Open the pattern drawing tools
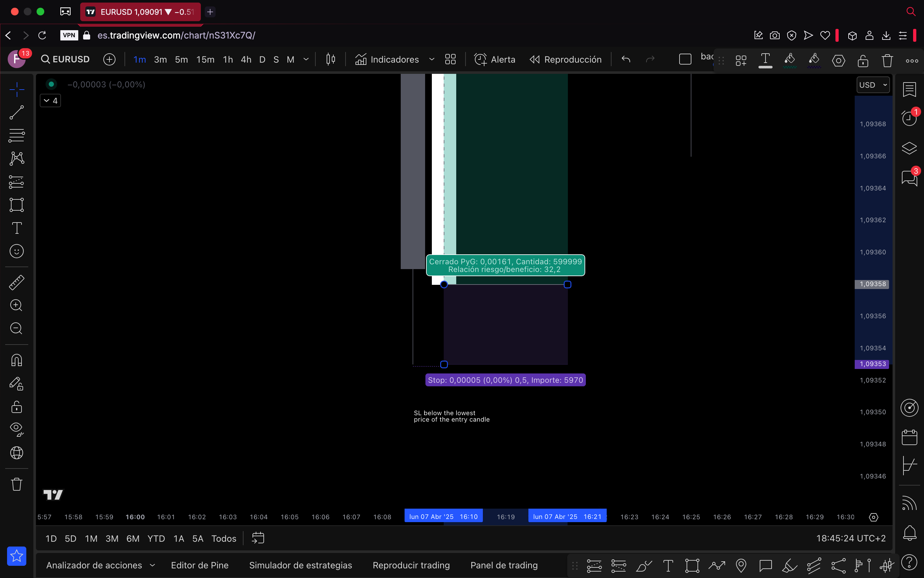The image size is (924, 578). coord(16,158)
